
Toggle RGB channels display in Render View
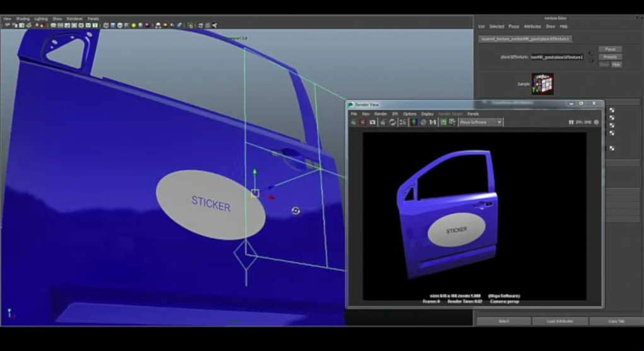[414, 122]
